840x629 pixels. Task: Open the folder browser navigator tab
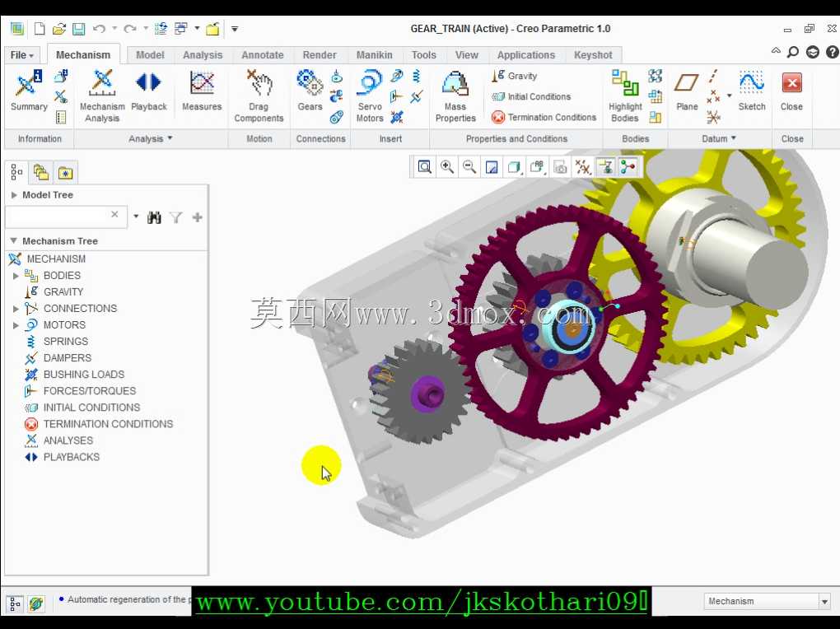(40, 173)
